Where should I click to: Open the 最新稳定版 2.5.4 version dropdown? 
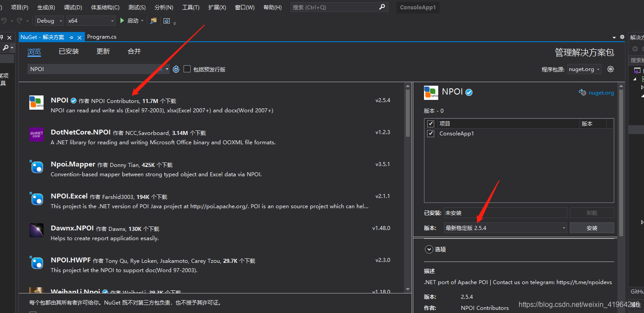point(563,227)
